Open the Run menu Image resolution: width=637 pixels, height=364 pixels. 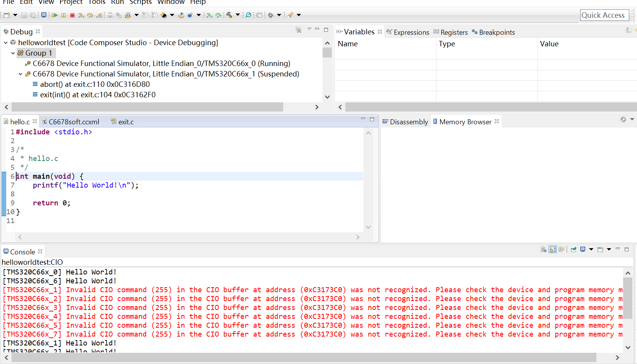[117, 2]
